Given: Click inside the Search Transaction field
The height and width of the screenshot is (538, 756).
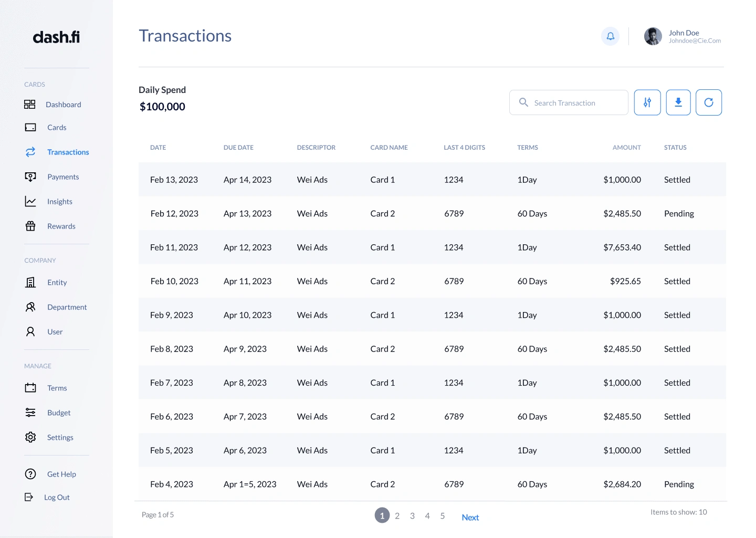Looking at the screenshot, I should (x=569, y=102).
